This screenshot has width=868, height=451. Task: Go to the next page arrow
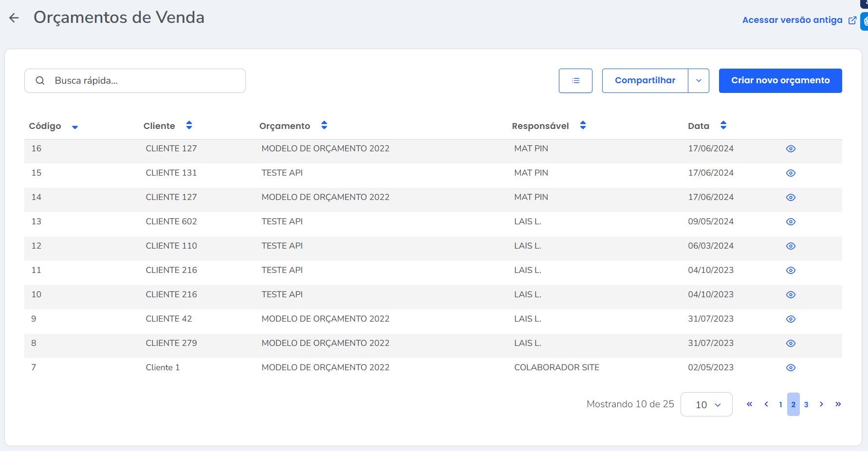[821, 404]
